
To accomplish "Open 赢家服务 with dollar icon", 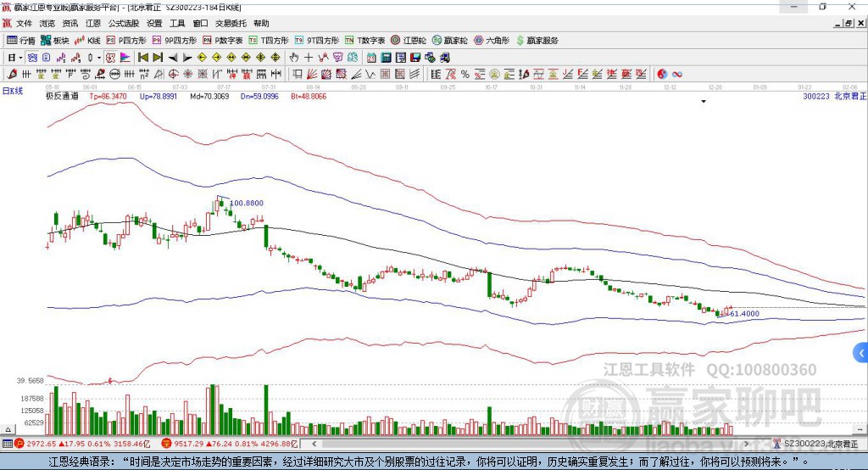I will pos(537,41).
